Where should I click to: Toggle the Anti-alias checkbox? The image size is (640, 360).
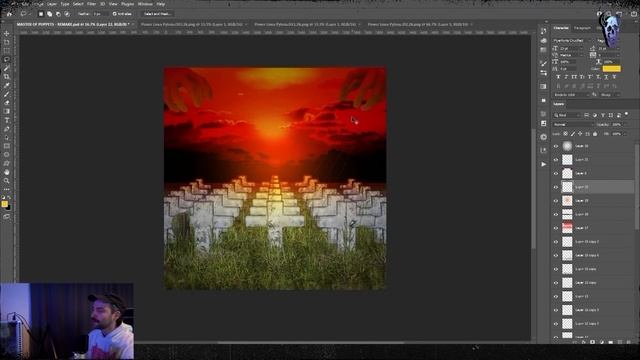(115, 14)
